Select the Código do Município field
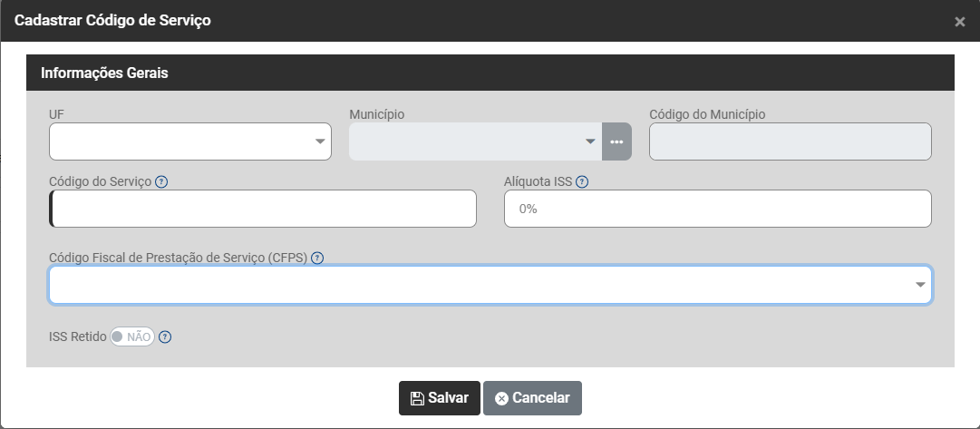The height and width of the screenshot is (429, 980). click(790, 141)
